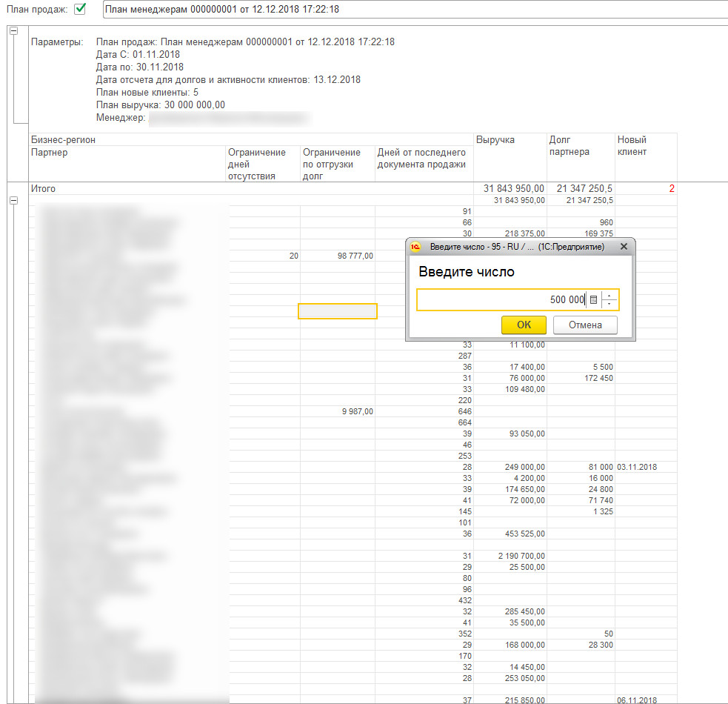Click the number input field containing 500 000
The width and height of the screenshot is (728, 704).
pos(502,300)
